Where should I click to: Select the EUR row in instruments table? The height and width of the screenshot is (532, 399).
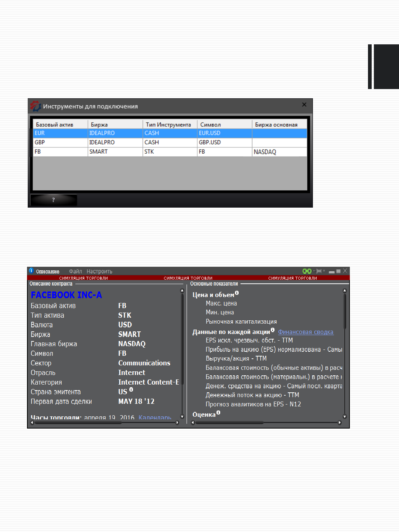(170, 133)
